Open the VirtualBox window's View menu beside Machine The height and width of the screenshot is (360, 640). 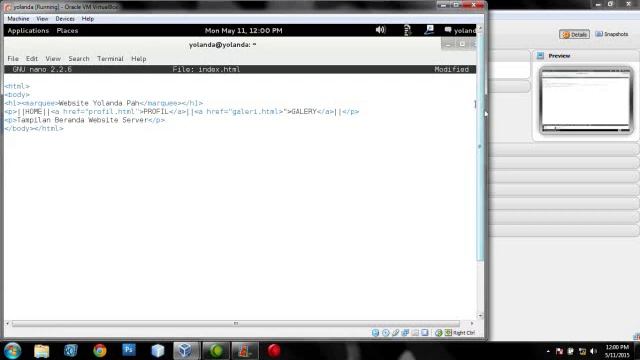[42, 19]
